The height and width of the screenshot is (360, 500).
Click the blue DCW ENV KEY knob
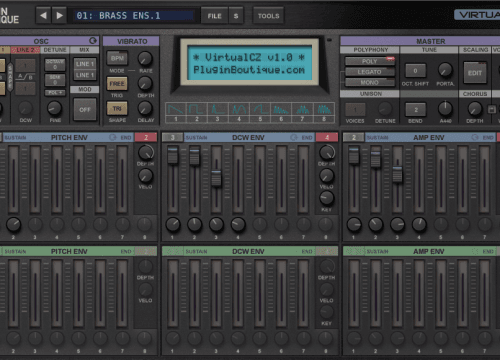click(327, 198)
